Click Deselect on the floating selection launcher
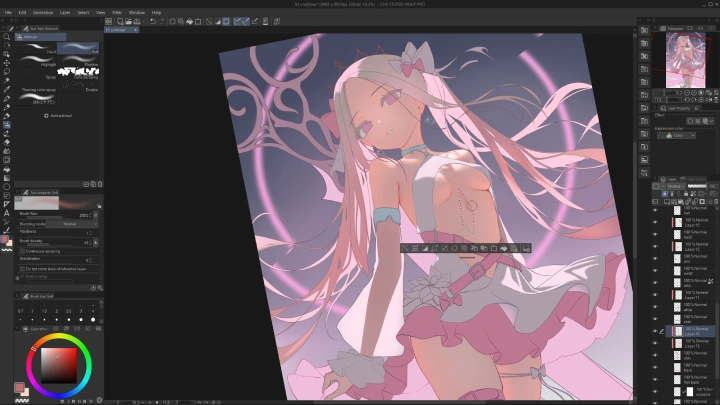This screenshot has width=720, height=405. tap(405, 248)
